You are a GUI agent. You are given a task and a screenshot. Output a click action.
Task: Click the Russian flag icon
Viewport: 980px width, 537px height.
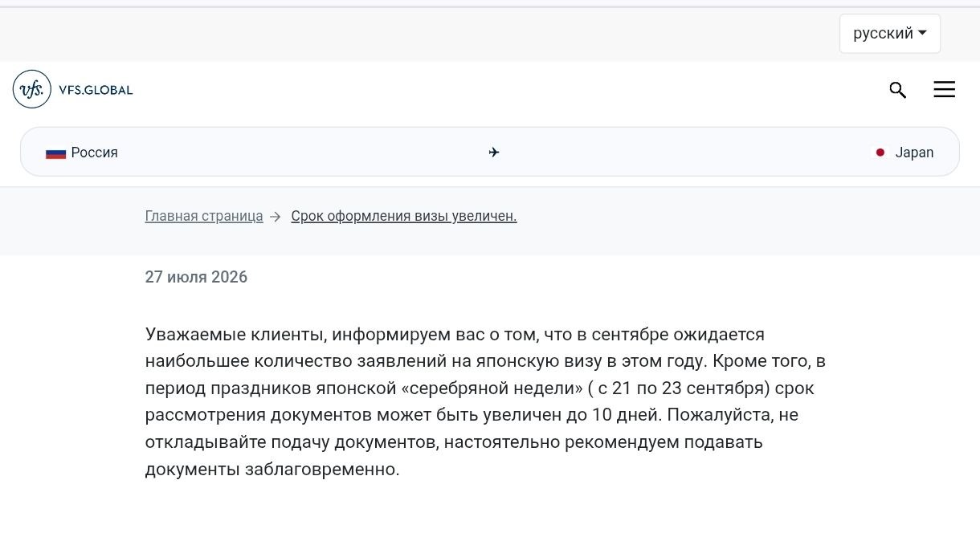tap(55, 153)
